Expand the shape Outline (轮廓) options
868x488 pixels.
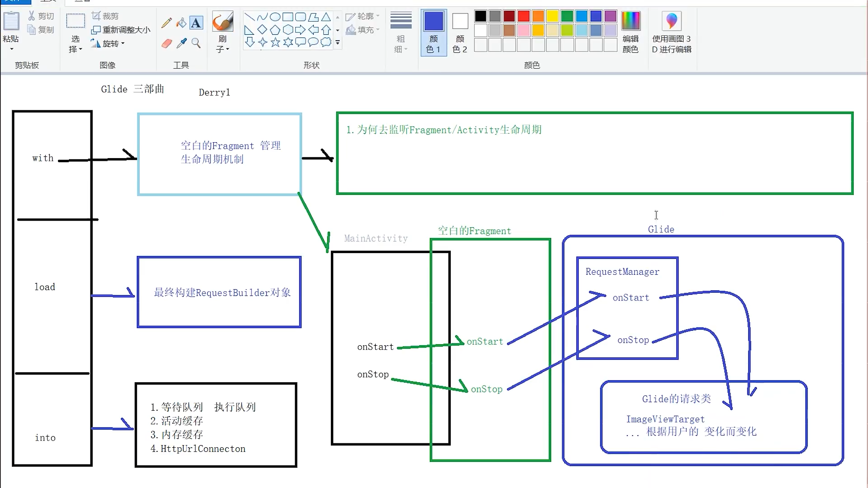pyautogui.click(x=363, y=16)
